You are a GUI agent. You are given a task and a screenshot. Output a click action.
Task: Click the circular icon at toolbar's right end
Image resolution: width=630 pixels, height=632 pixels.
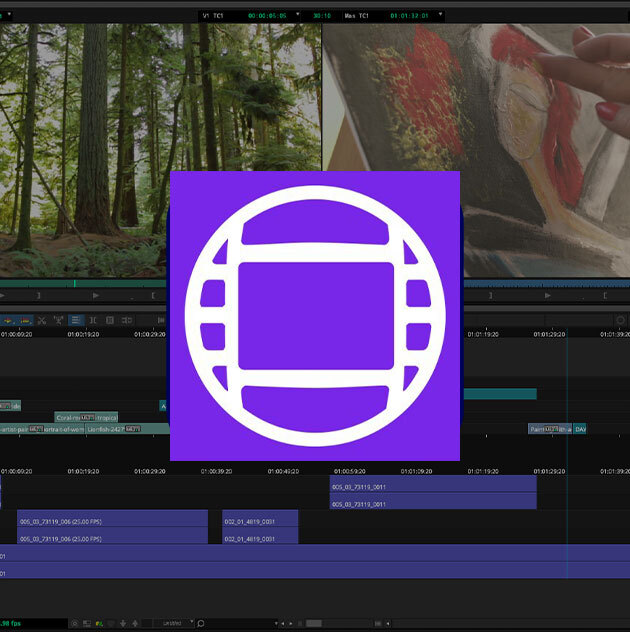click(620, 320)
